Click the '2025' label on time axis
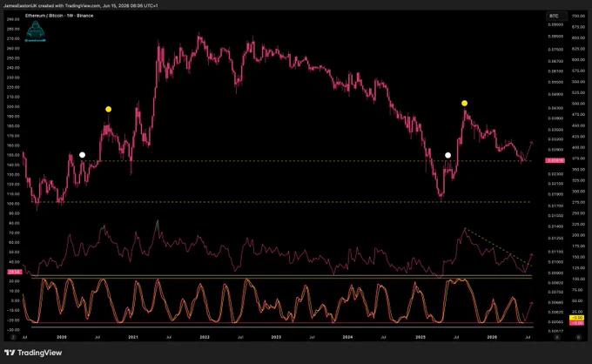 (x=420, y=337)
